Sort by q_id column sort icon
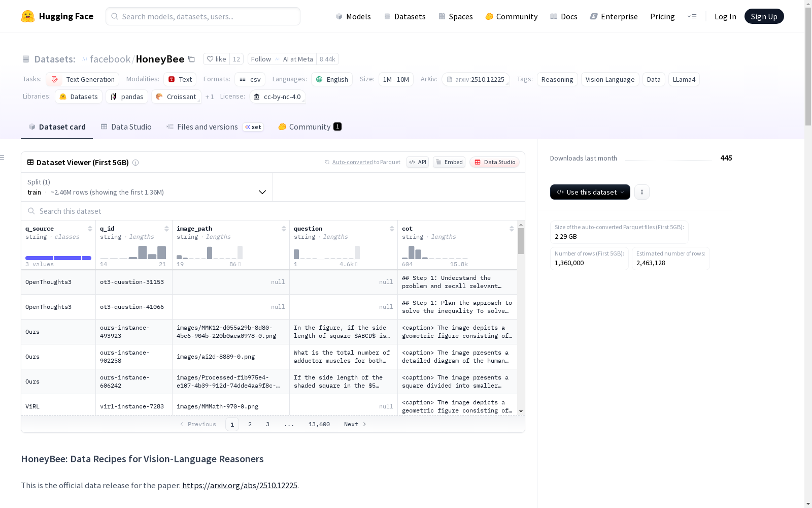The height and width of the screenshot is (508, 812). (x=166, y=229)
